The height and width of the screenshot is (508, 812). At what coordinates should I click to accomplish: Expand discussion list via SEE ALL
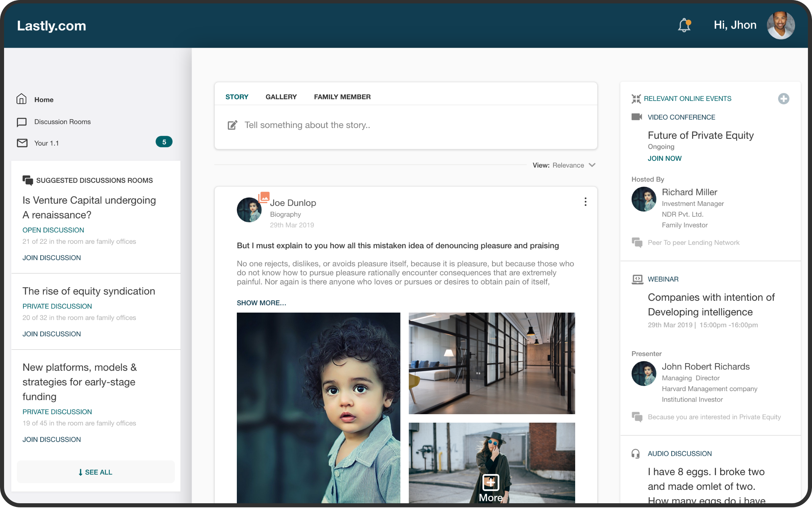pos(96,472)
